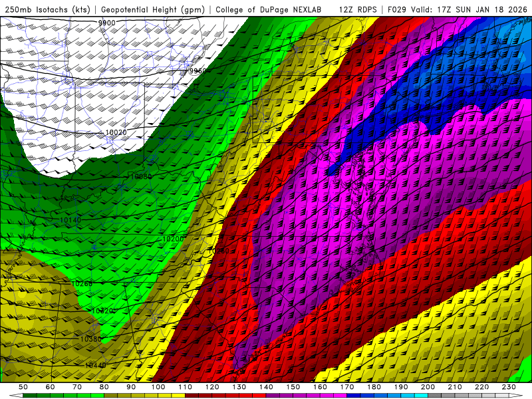
Task: Click the 120 value on the color scale
Action: pyautogui.click(x=212, y=387)
